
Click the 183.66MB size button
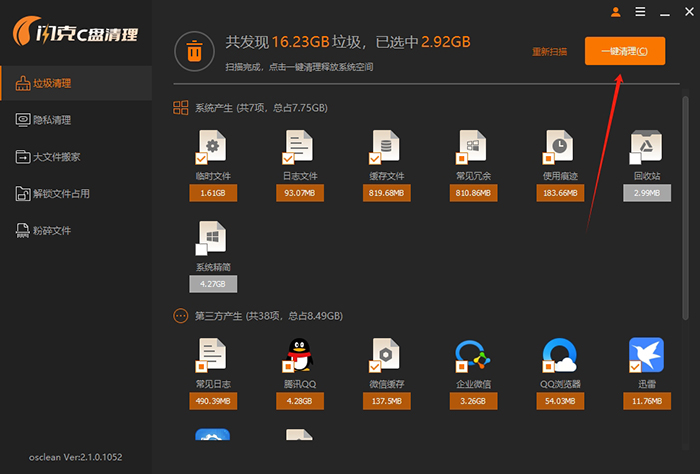coord(560,193)
